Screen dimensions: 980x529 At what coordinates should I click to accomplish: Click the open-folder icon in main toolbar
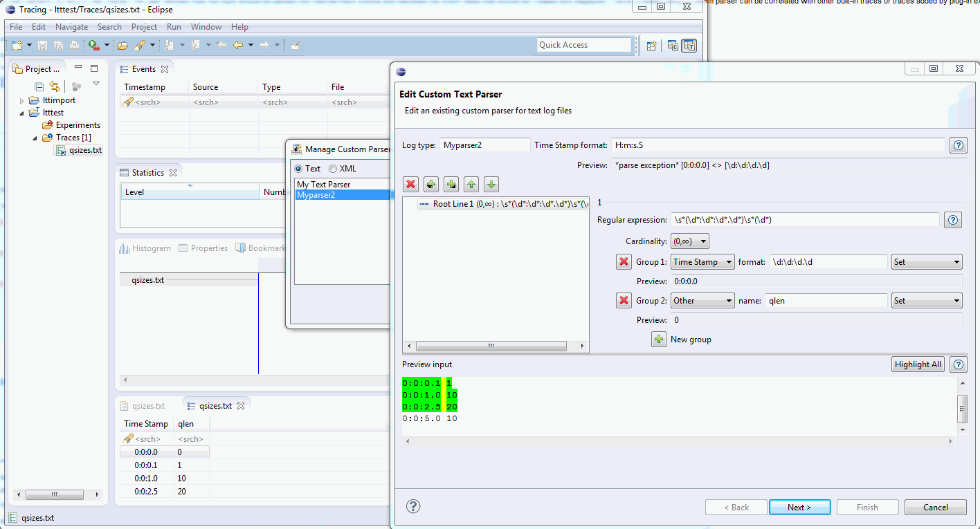(x=122, y=45)
